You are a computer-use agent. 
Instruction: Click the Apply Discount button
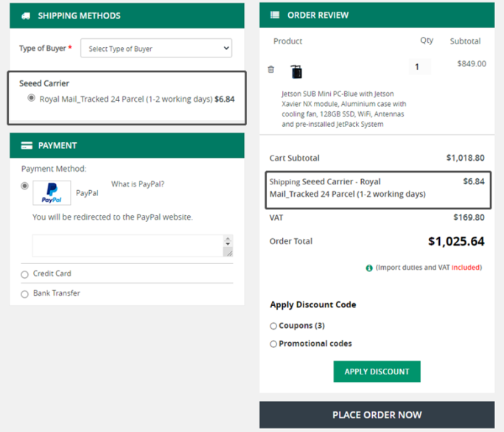(377, 372)
